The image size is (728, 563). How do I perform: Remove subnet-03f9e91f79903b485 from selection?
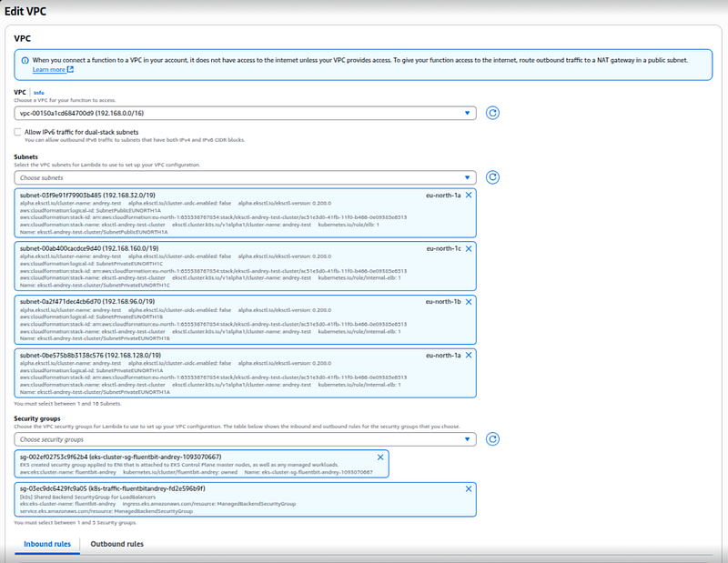[x=469, y=195]
